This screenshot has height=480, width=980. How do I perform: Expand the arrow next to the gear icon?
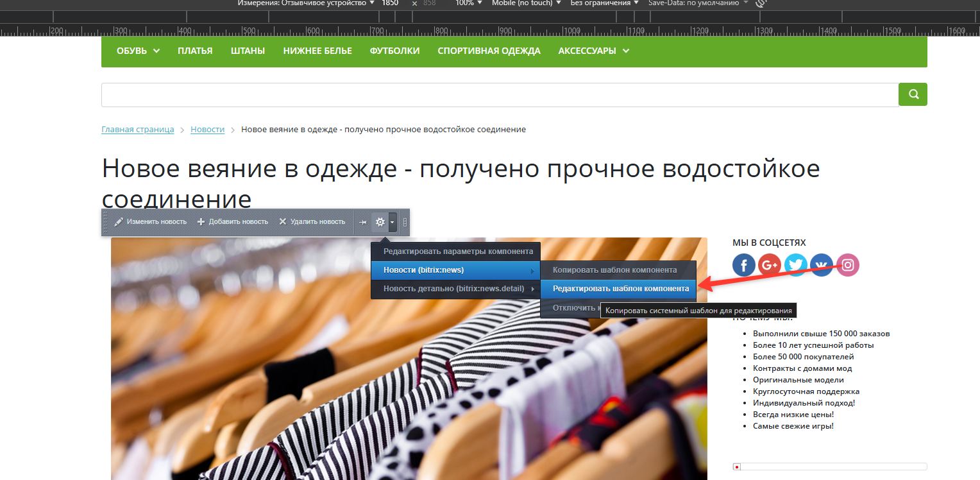pos(393,222)
